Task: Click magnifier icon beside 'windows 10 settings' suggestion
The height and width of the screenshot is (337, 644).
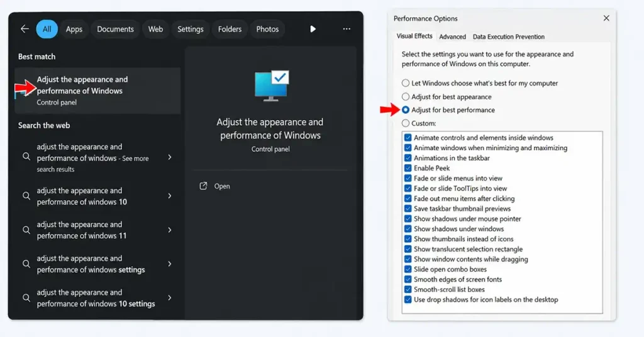Action: (26, 297)
